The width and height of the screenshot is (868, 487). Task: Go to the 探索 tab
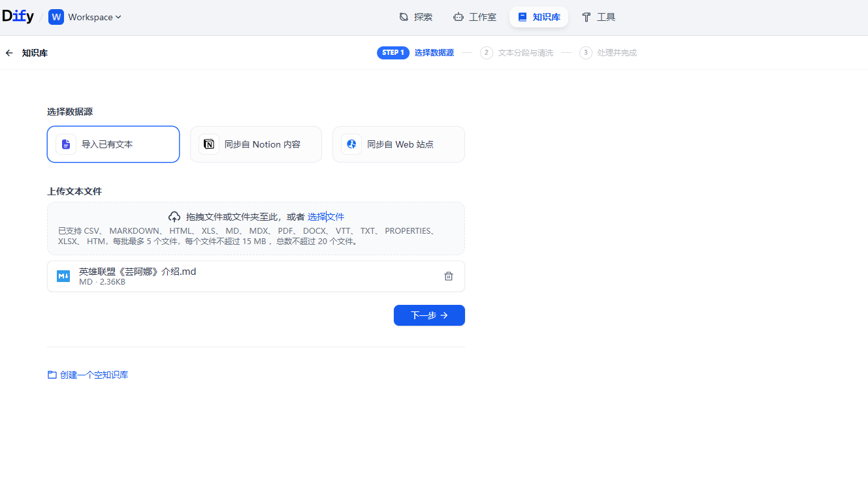[416, 17]
